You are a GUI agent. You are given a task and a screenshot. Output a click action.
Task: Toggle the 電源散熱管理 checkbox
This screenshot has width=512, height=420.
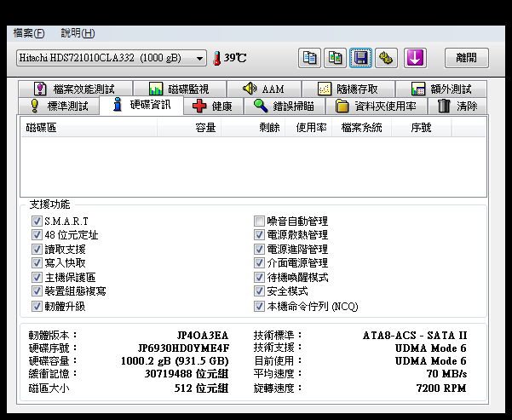coord(259,235)
